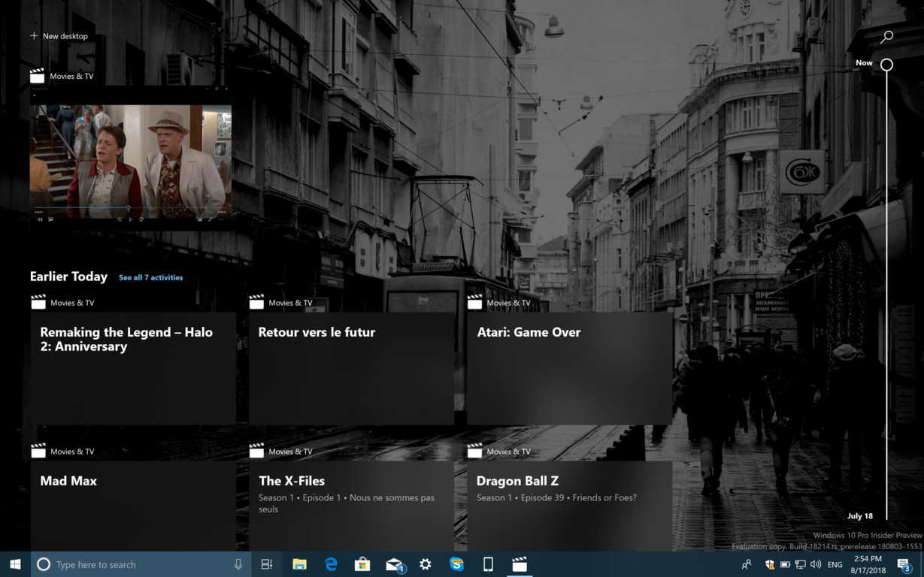Open File Explorer from the taskbar
The height and width of the screenshot is (577, 924).
click(299, 564)
